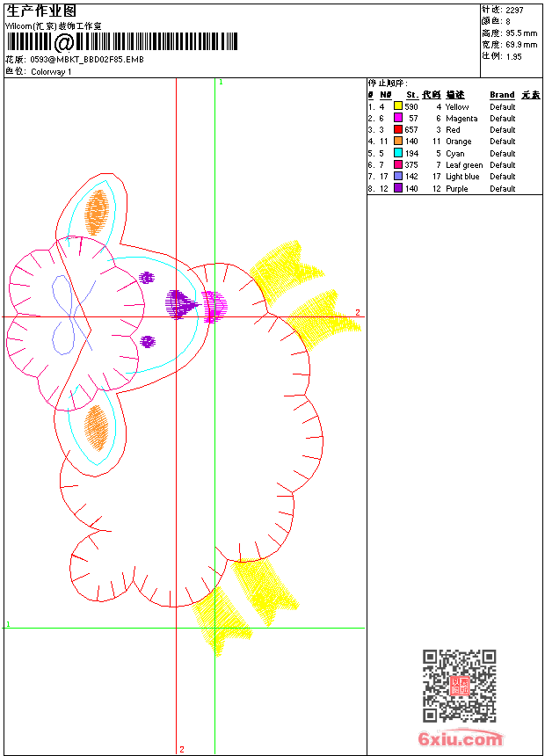Select the design file name 0593@MBKT_BBD02F85.EMB
The height and width of the screenshot is (756, 545).
pos(87,59)
